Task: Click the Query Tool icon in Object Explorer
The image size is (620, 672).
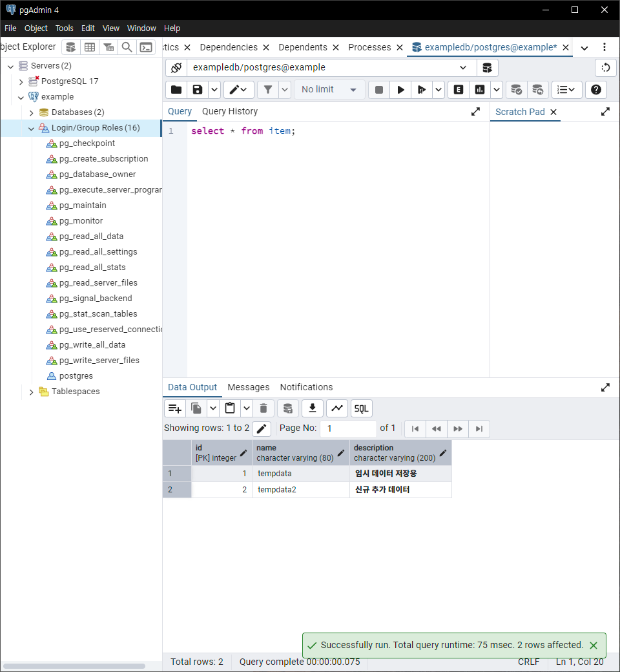Action: (70, 47)
